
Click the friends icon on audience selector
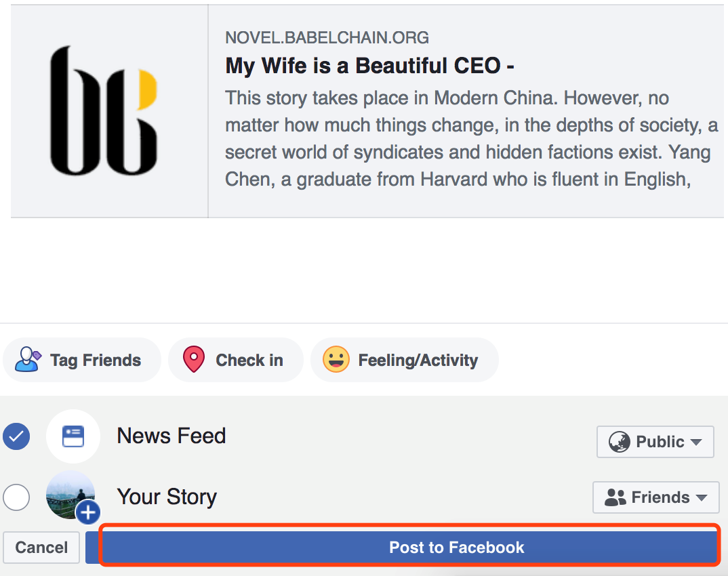615,498
